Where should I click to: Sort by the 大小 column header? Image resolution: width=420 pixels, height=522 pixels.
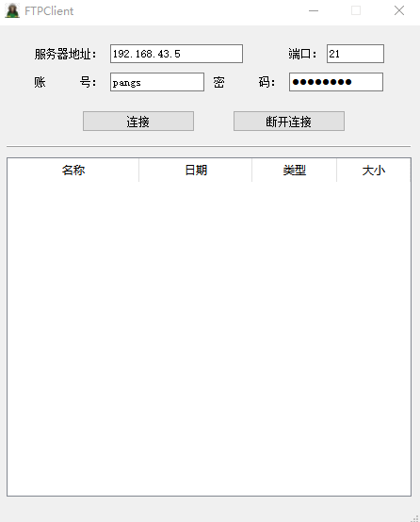click(x=374, y=171)
